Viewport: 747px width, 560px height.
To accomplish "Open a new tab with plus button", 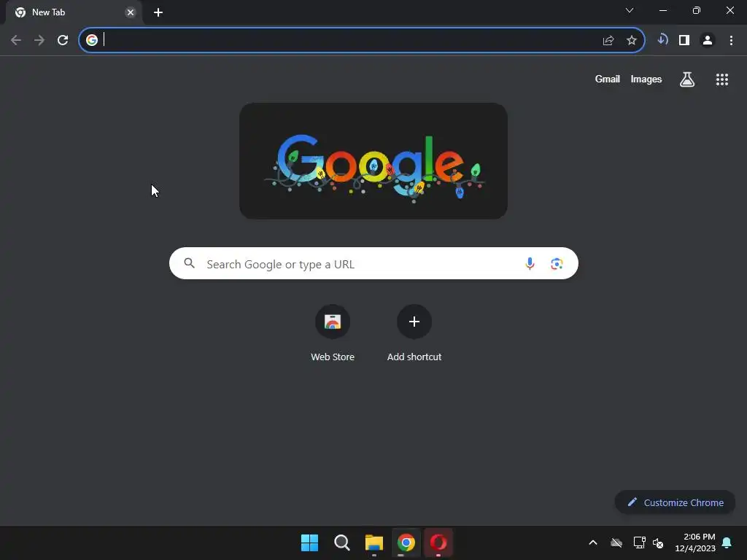I will (158, 12).
